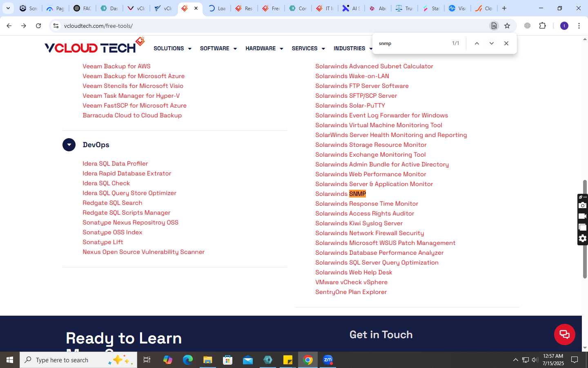Expand the SOLUTIONS menu

[172, 48]
